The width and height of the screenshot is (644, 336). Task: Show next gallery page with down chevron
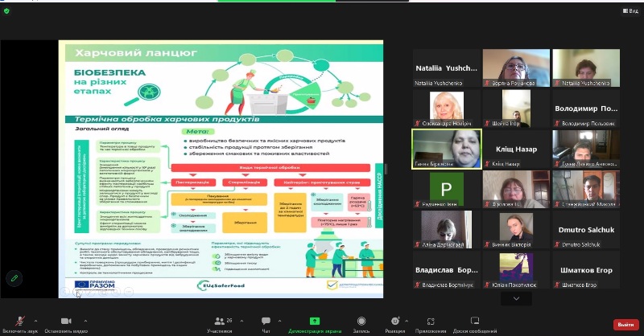pyautogui.click(x=516, y=299)
